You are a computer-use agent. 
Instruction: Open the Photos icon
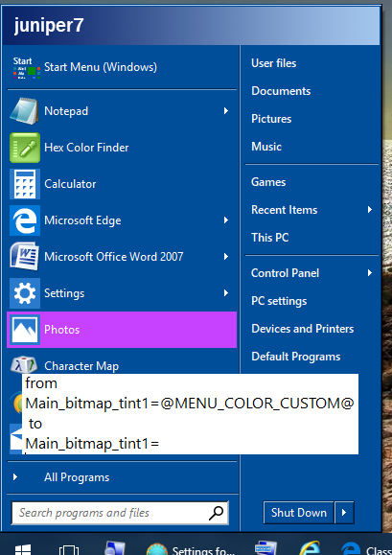tap(25, 330)
